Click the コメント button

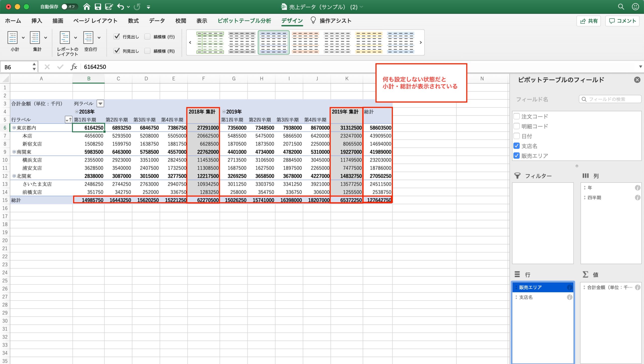(622, 21)
